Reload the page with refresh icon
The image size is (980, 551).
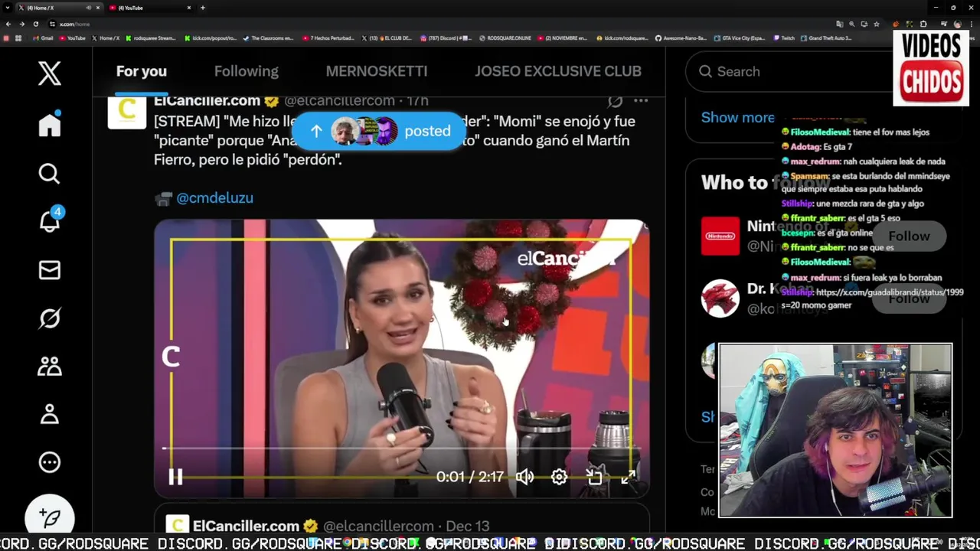[x=36, y=24]
